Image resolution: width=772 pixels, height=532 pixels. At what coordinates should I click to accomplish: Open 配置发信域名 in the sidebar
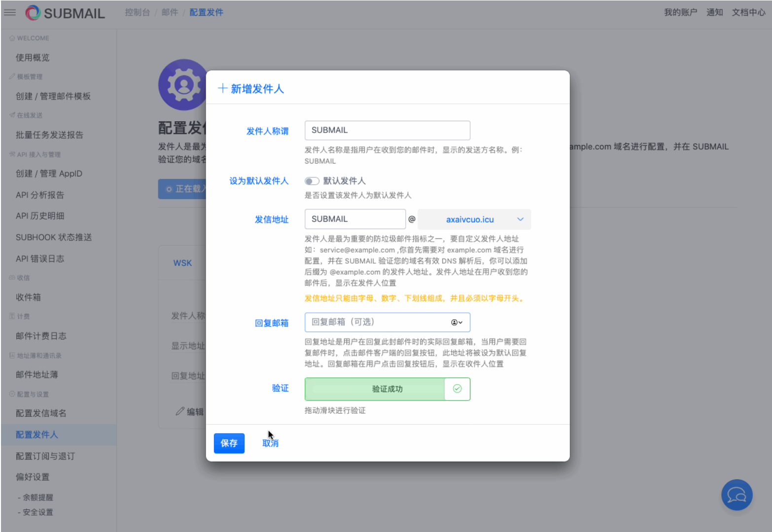pos(41,413)
